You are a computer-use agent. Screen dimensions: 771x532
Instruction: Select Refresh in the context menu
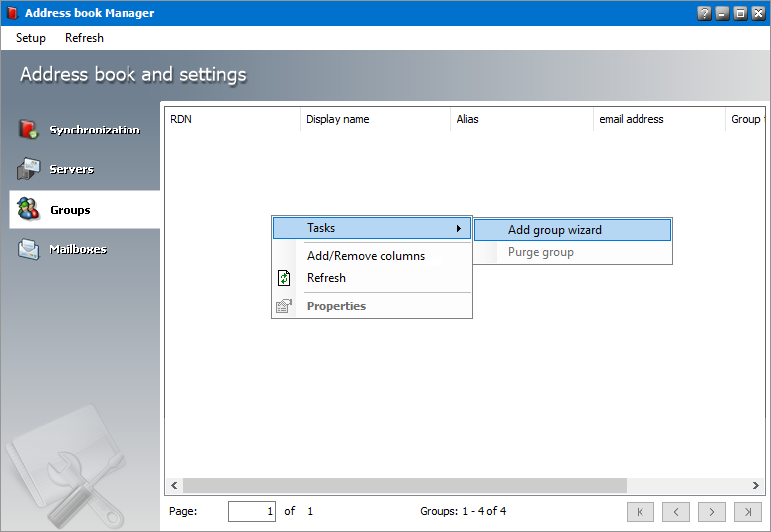[x=326, y=278]
